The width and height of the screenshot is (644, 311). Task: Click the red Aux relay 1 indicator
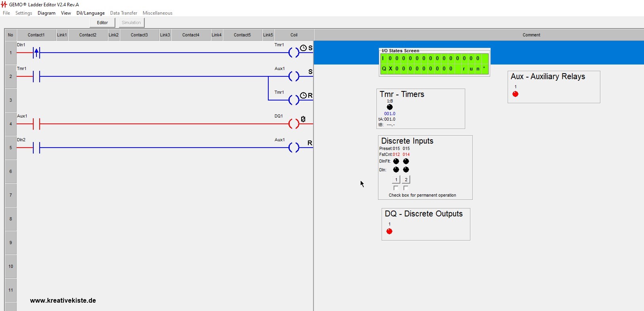(x=515, y=94)
